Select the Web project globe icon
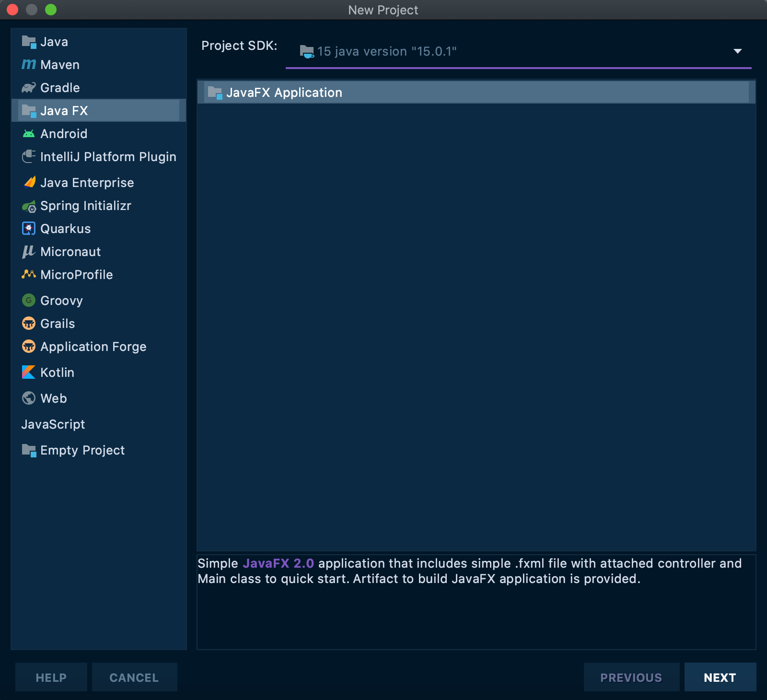The image size is (767, 700). coord(29,398)
